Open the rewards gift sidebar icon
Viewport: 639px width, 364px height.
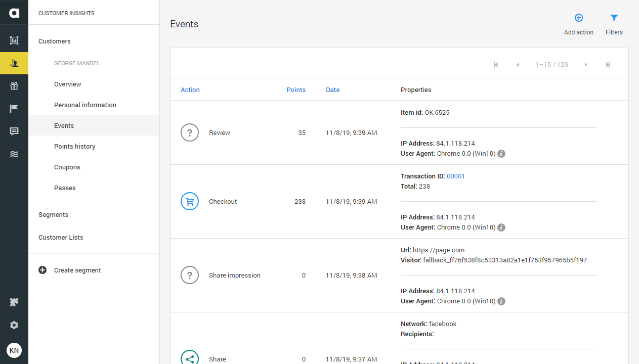pyautogui.click(x=14, y=86)
